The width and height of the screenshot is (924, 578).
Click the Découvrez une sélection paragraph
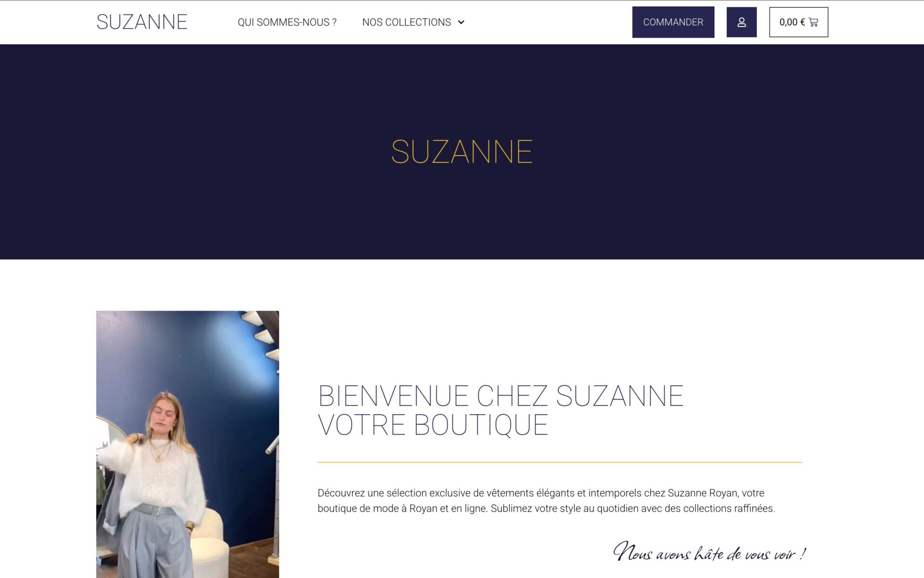coord(546,500)
